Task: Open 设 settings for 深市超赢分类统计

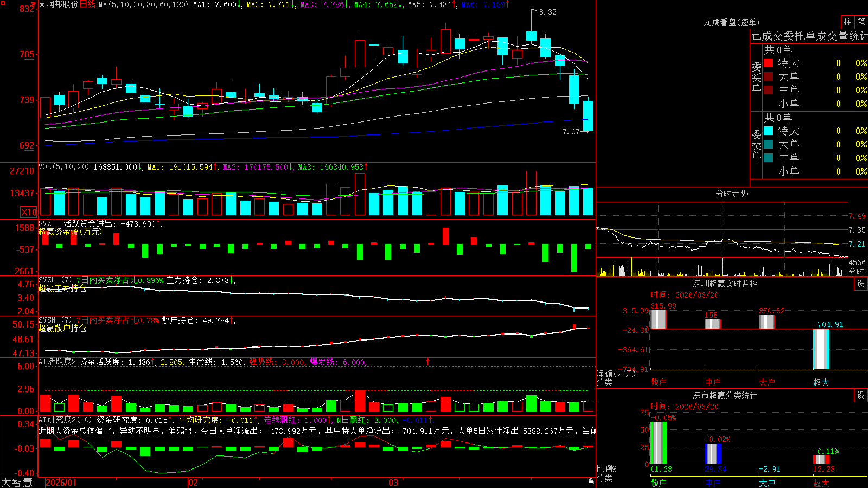Action: (861, 395)
